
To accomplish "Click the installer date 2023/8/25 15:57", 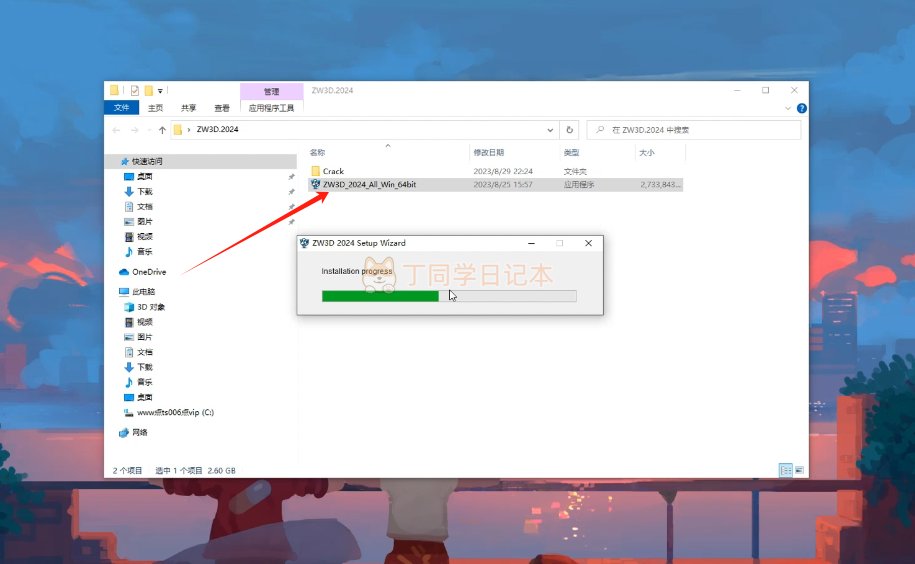I will pos(502,184).
